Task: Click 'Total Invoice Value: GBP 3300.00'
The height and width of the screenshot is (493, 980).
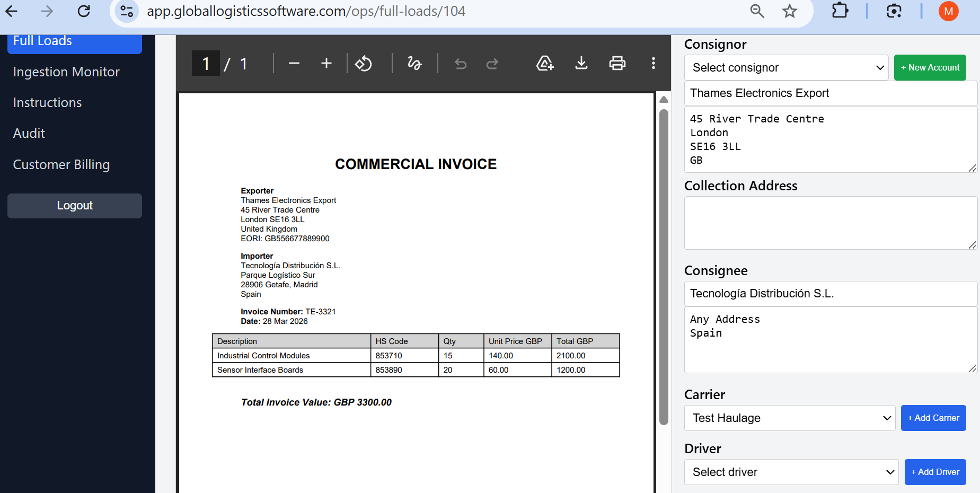Action: point(316,402)
